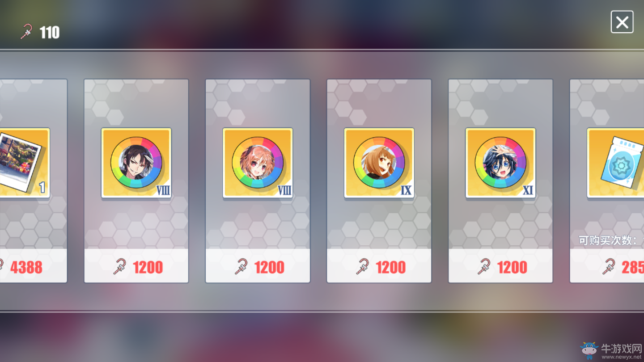Tap the quantity 1 badge on photo
Viewport: 644px width, 362px height.
pyautogui.click(x=42, y=188)
